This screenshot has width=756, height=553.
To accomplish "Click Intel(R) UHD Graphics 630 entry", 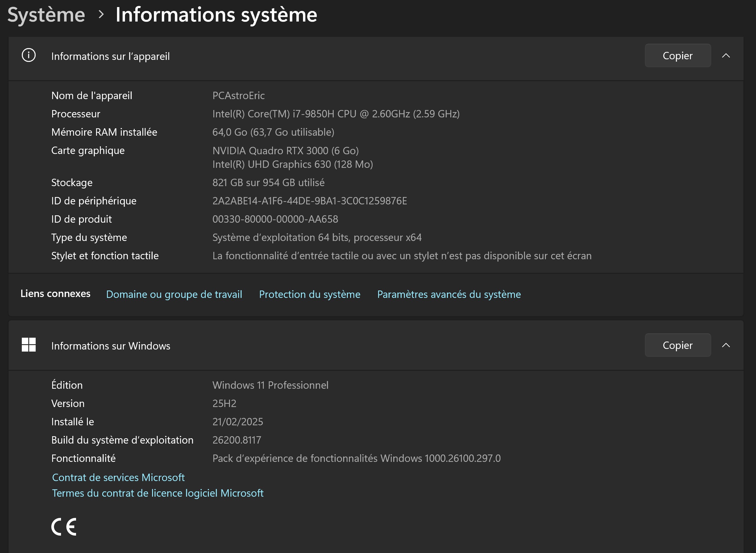I will tap(293, 164).
